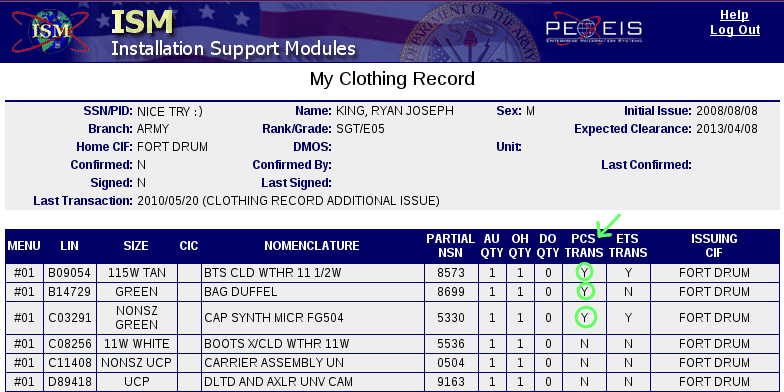Click PCS TRANS value in BAG DUFFEL row
The image size is (784, 392).
pos(584,292)
